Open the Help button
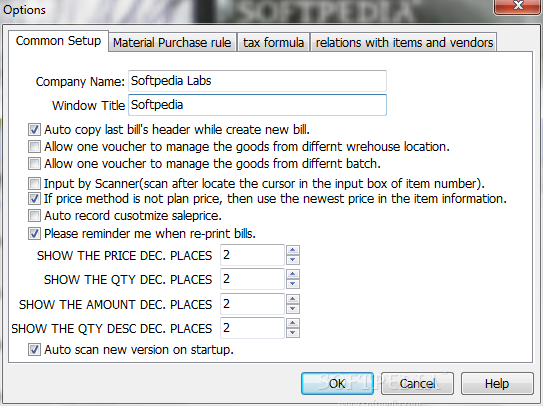This screenshot has width=543, height=406. 497,383
